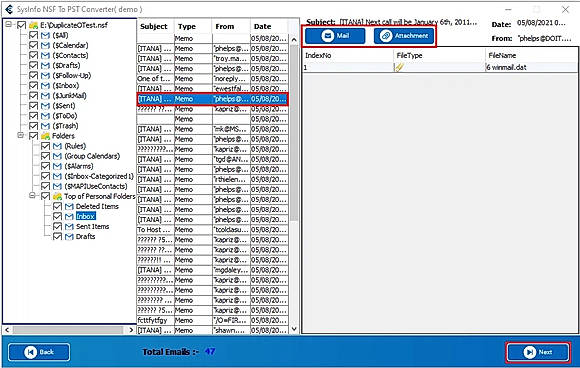580x368 pixels.
Task: Toggle the Top of Personal Folders checkbox
Action: point(45,196)
